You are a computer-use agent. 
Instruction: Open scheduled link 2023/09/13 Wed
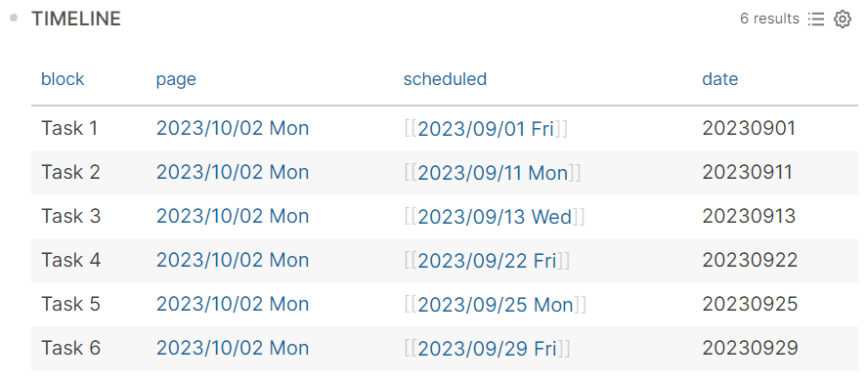tap(495, 216)
